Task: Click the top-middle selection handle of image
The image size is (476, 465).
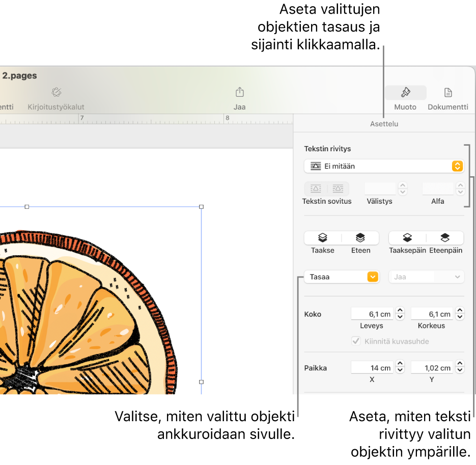Action: (26, 207)
